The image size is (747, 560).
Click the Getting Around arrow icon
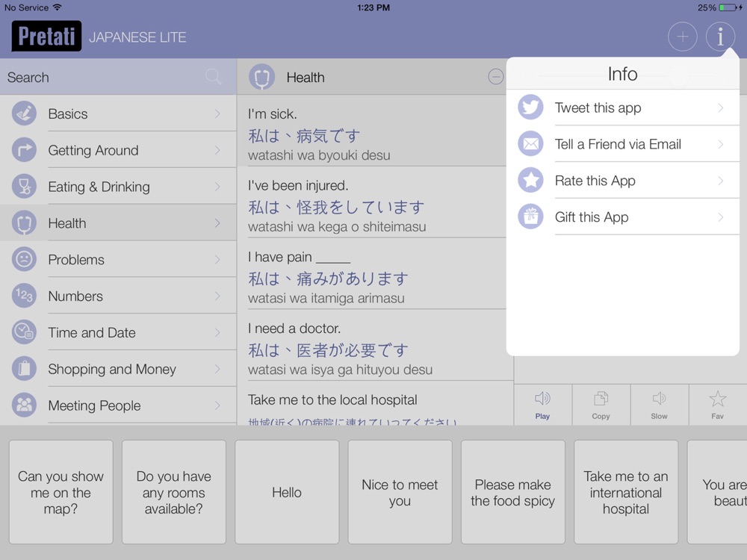pos(25,150)
